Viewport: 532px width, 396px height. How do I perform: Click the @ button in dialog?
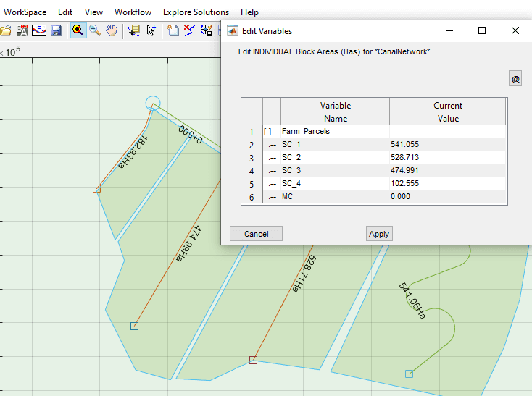tap(515, 79)
